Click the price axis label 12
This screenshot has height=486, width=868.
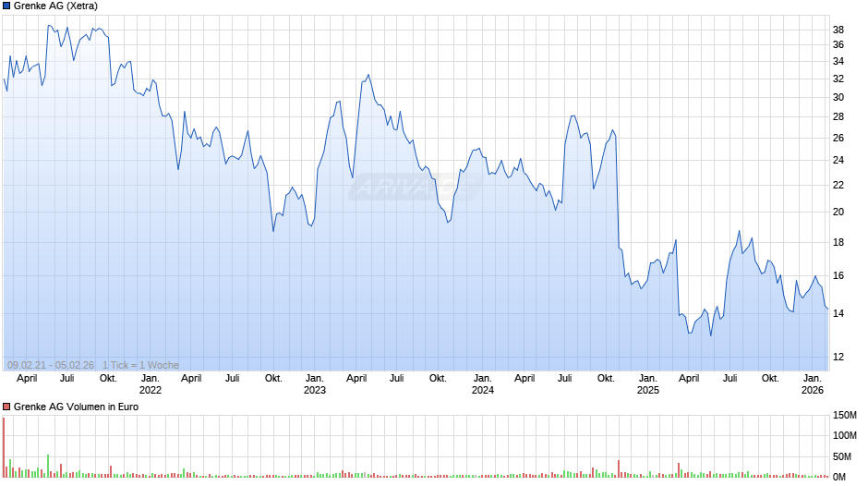(x=838, y=357)
